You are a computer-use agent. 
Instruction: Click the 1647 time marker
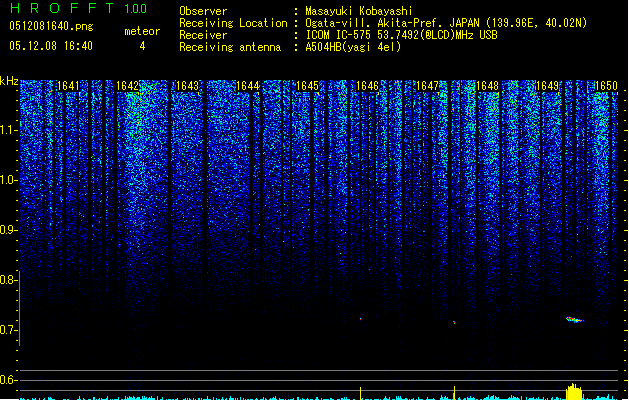point(428,86)
